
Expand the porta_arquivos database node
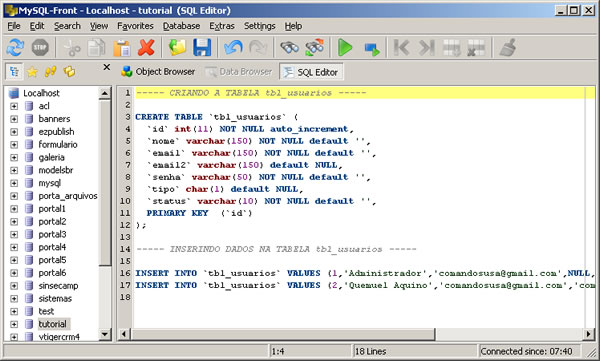pos(14,196)
